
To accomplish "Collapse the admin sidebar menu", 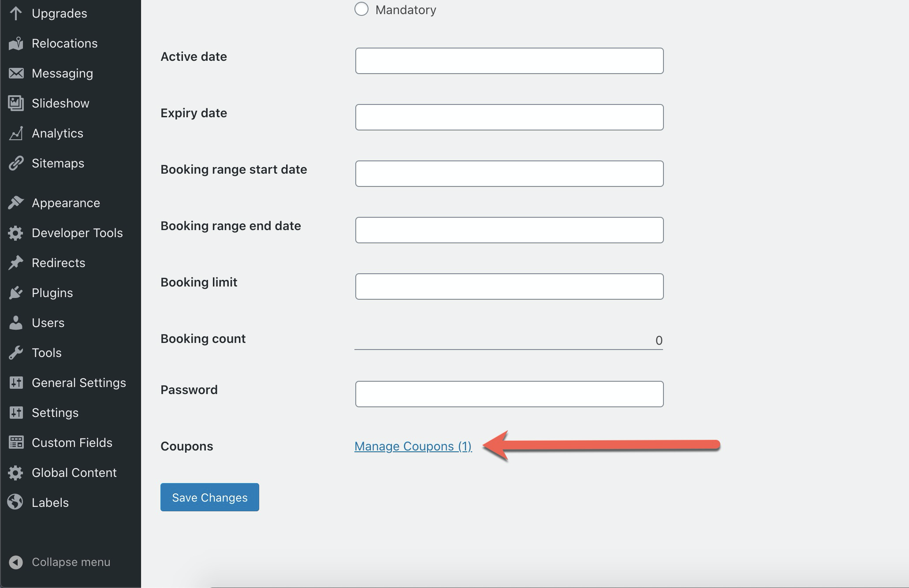I will tap(71, 562).
